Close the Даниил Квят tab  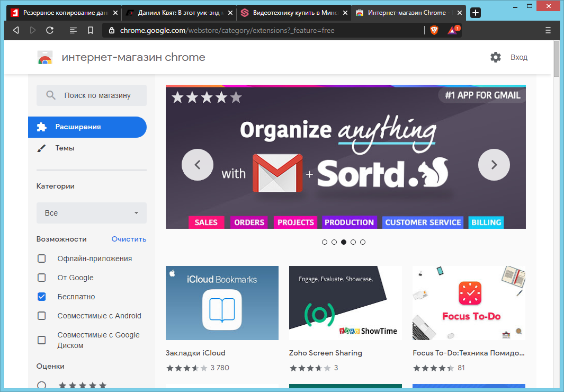click(x=230, y=13)
